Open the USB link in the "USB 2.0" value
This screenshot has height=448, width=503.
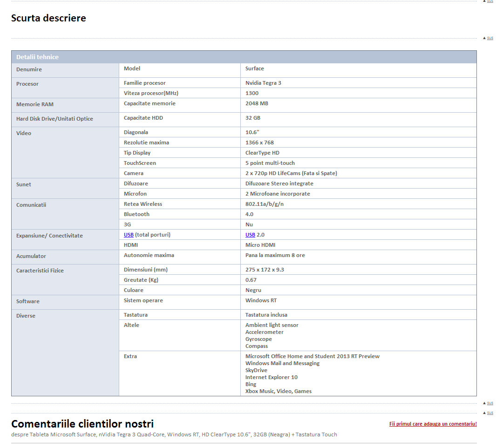point(250,235)
